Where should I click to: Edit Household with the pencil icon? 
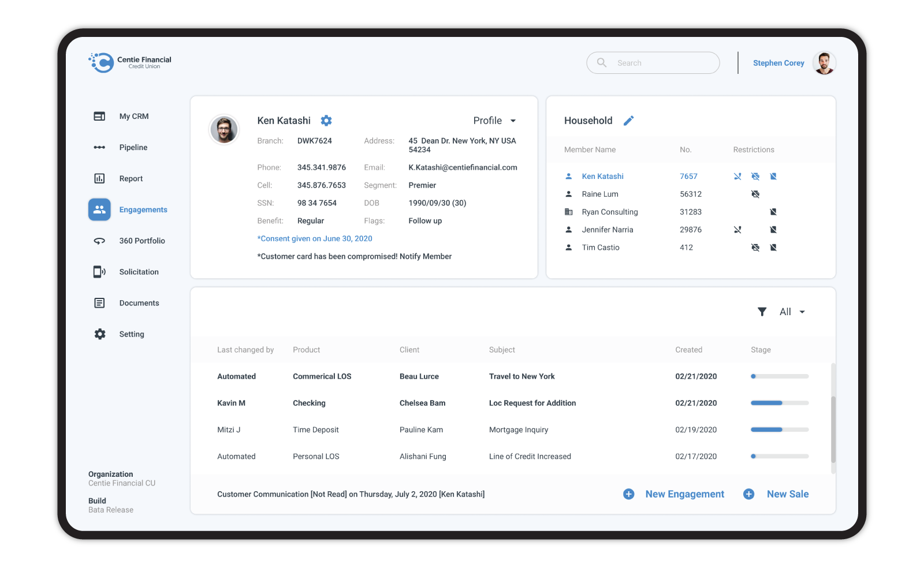coord(628,121)
